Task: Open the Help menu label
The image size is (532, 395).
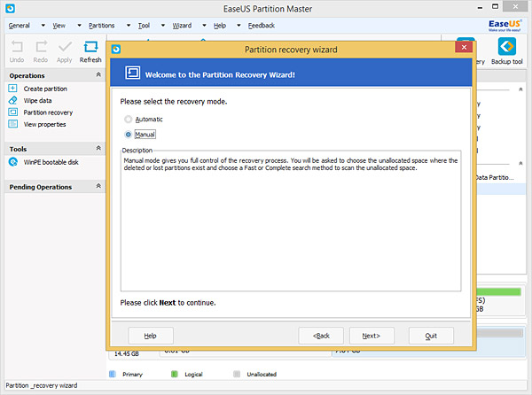Action: [220, 26]
